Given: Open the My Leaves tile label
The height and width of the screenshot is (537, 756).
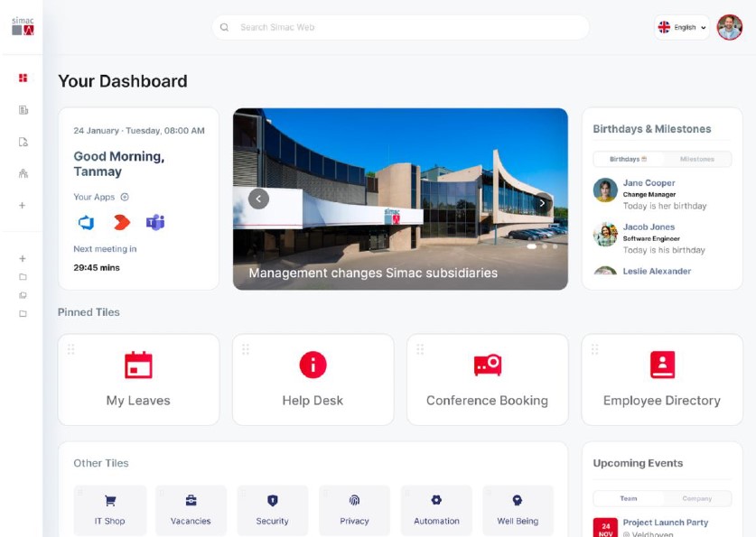Looking at the screenshot, I should (x=138, y=401).
